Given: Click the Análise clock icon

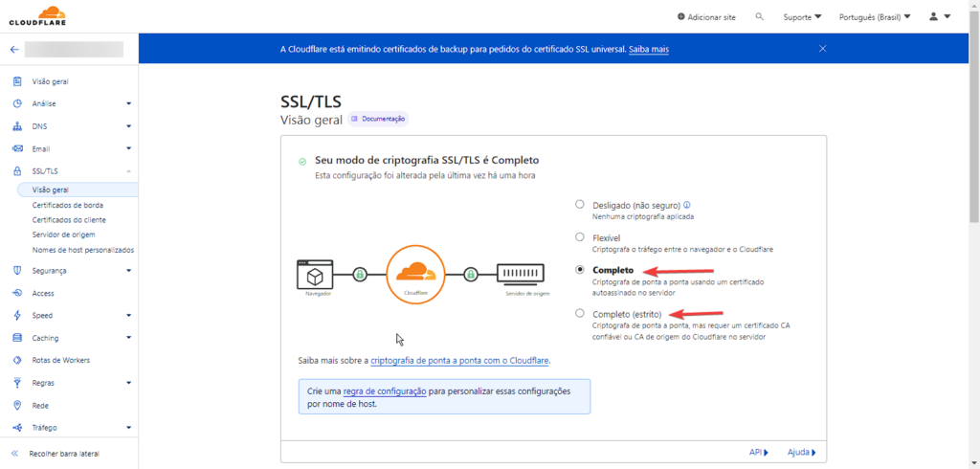Looking at the screenshot, I should point(17,103).
